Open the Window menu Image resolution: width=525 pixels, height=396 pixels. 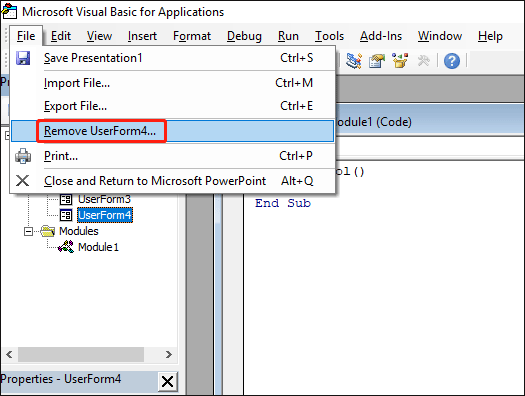pos(440,36)
